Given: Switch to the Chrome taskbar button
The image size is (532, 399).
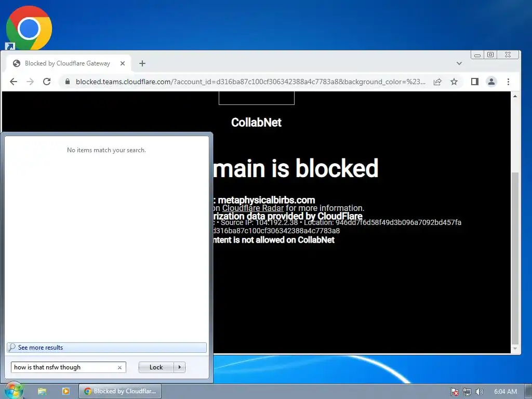Looking at the screenshot, I should 120,391.
